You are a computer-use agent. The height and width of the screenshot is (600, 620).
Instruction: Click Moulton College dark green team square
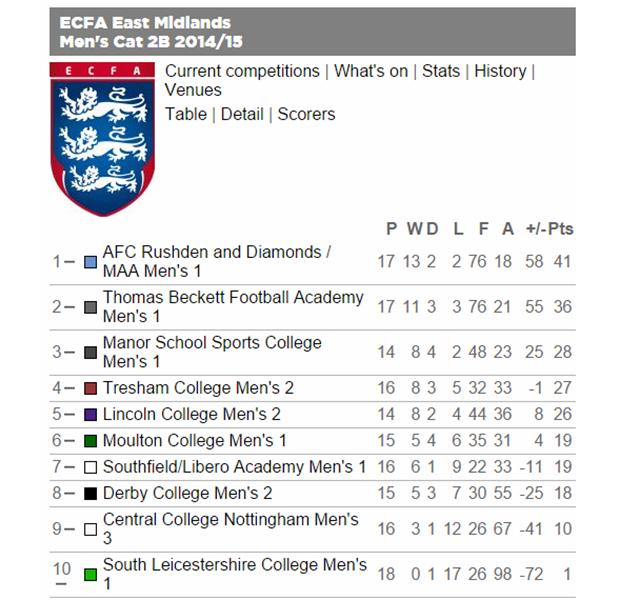tap(91, 441)
